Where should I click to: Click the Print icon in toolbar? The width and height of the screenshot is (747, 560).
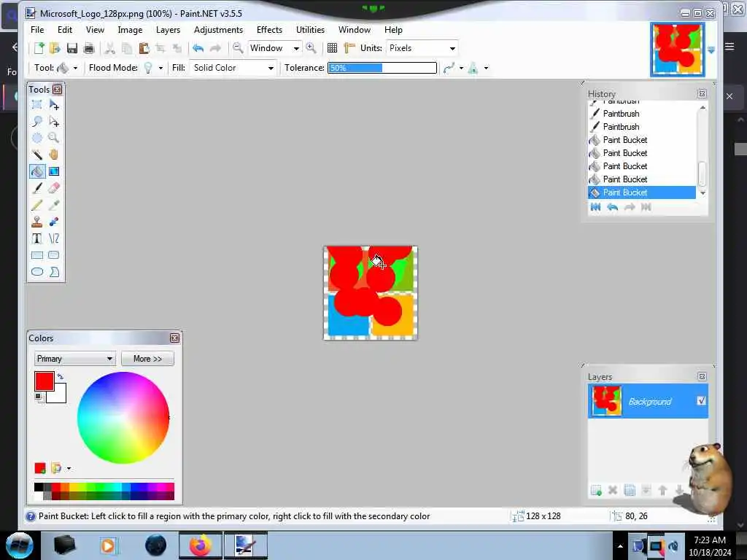88,48
